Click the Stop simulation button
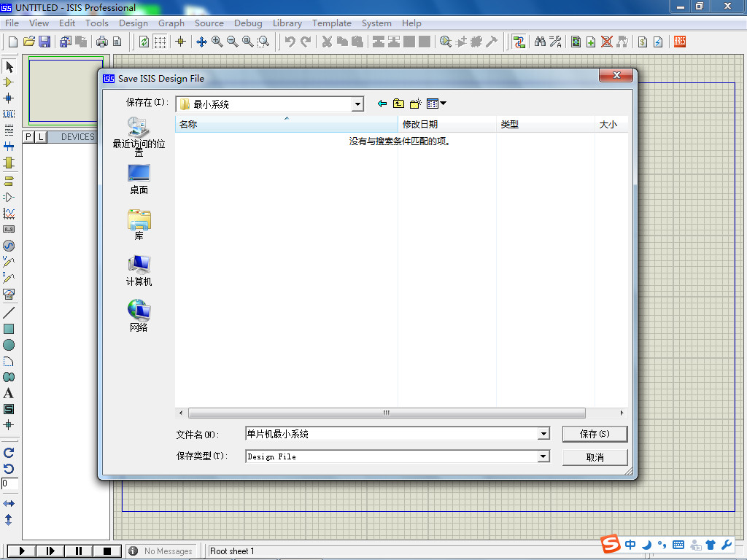The image size is (747, 560). (x=107, y=551)
